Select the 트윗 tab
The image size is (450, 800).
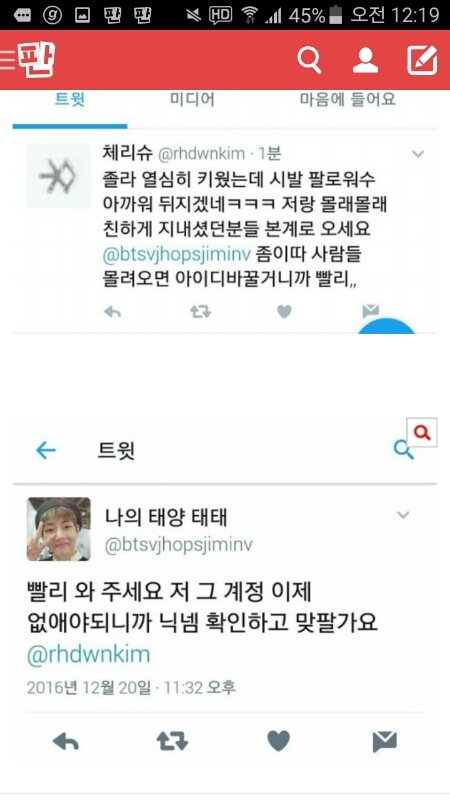tap(70, 99)
